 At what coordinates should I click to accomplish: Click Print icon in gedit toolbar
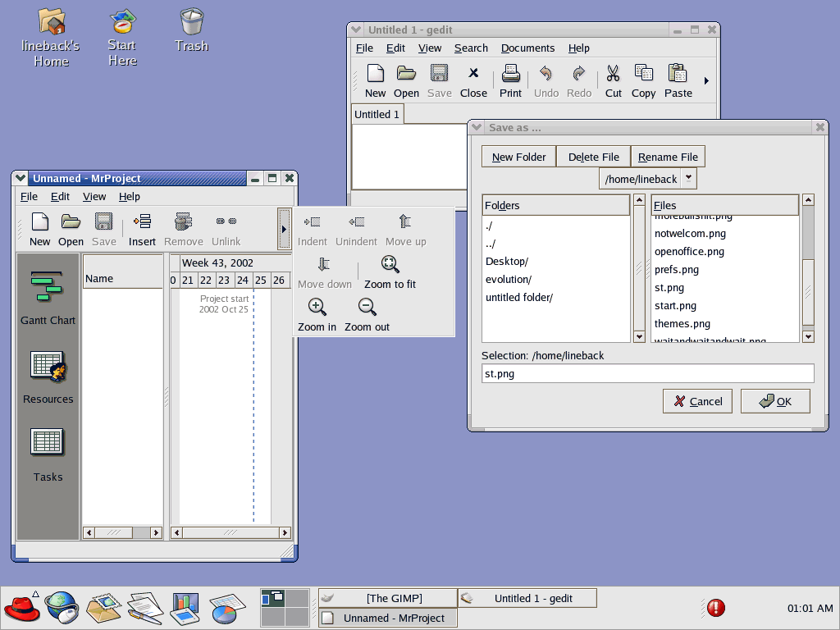[x=510, y=73]
